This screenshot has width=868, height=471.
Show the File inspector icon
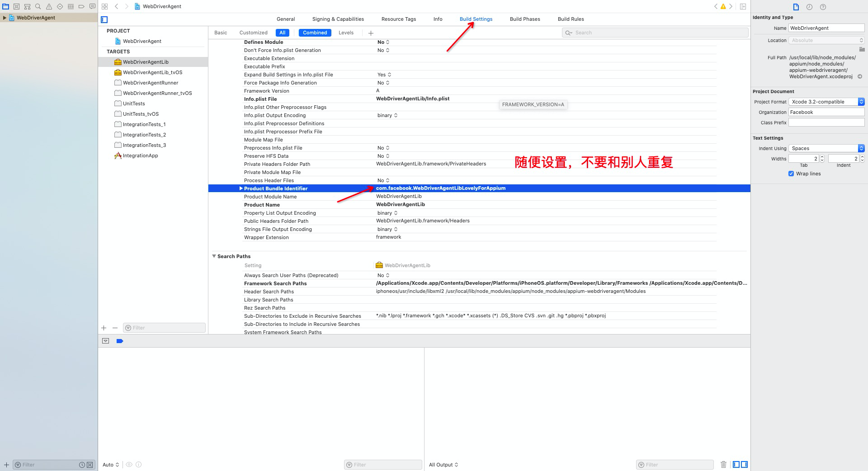tap(796, 7)
